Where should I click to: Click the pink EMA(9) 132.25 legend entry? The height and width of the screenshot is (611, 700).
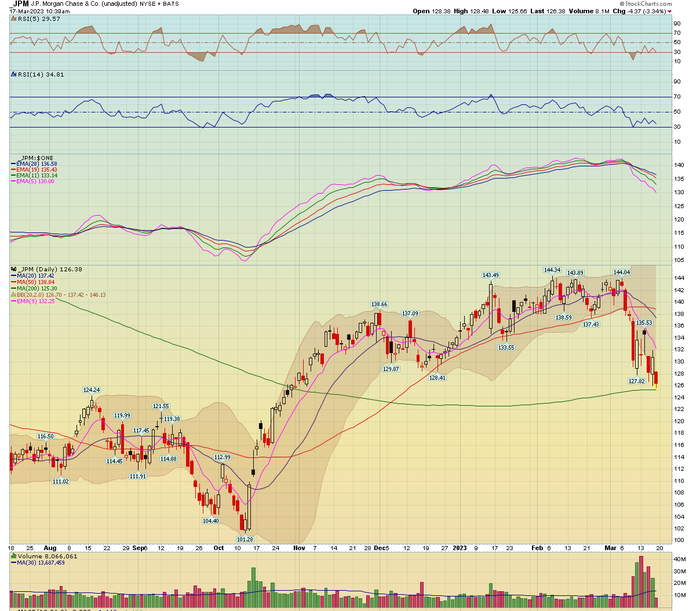pyautogui.click(x=35, y=301)
